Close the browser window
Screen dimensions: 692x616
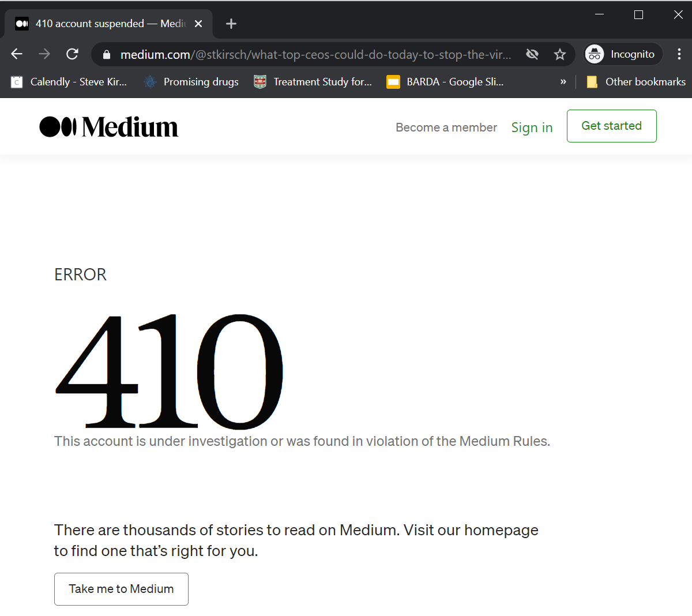(x=678, y=14)
